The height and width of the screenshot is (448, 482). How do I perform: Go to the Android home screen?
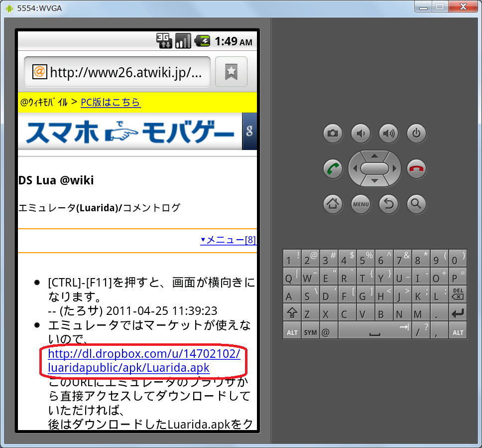coord(333,204)
